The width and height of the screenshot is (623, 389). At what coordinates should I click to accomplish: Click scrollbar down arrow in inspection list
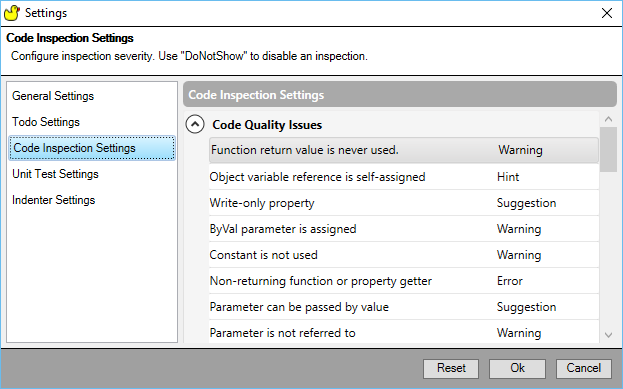(608, 335)
